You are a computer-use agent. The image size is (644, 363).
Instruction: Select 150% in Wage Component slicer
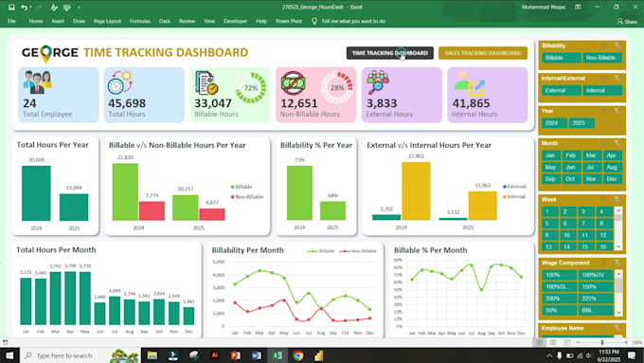(x=596, y=286)
